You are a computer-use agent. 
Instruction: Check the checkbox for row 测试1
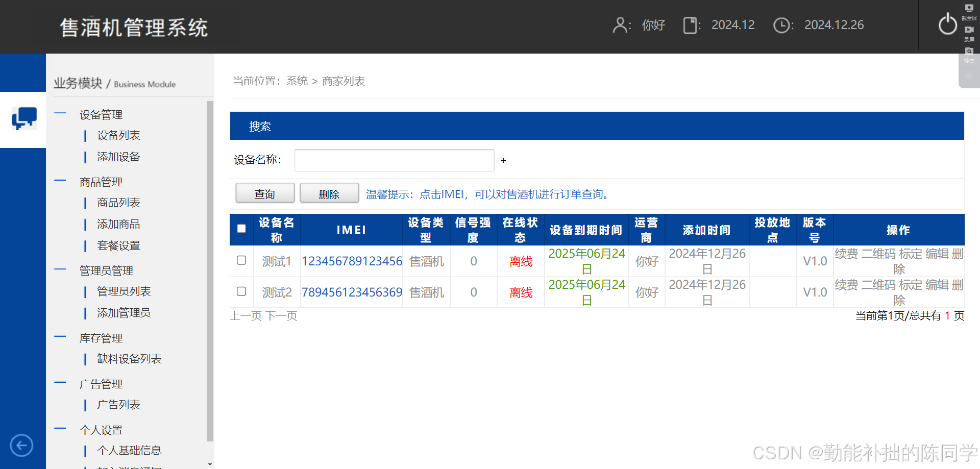point(241,260)
